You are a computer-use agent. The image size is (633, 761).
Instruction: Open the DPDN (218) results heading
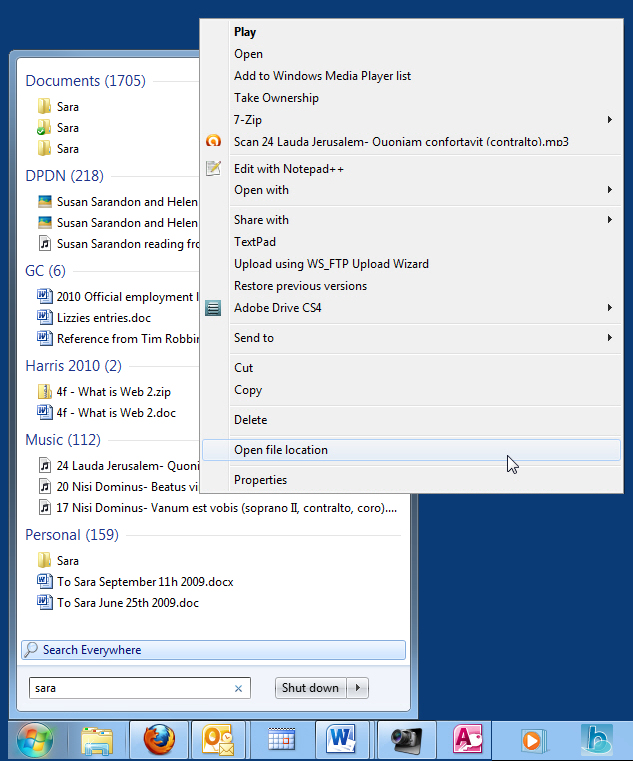pyautogui.click(x=65, y=176)
